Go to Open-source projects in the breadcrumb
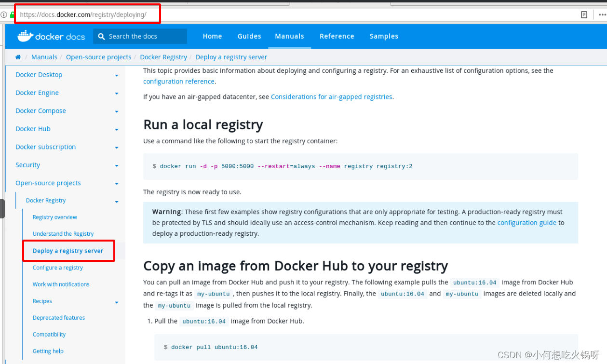 98,57
